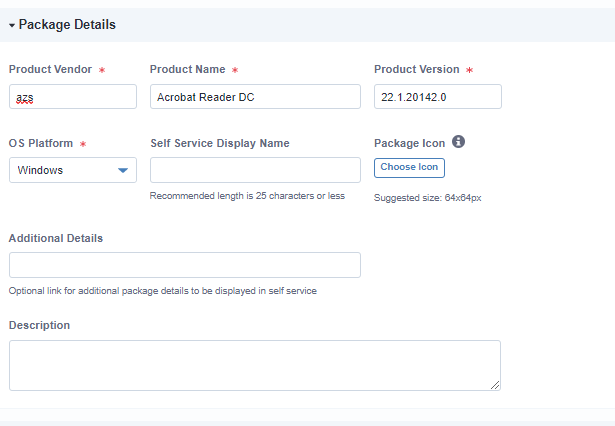615x426 pixels.
Task: Click into the Product Name field
Action: pyautogui.click(x=255, y=97)
